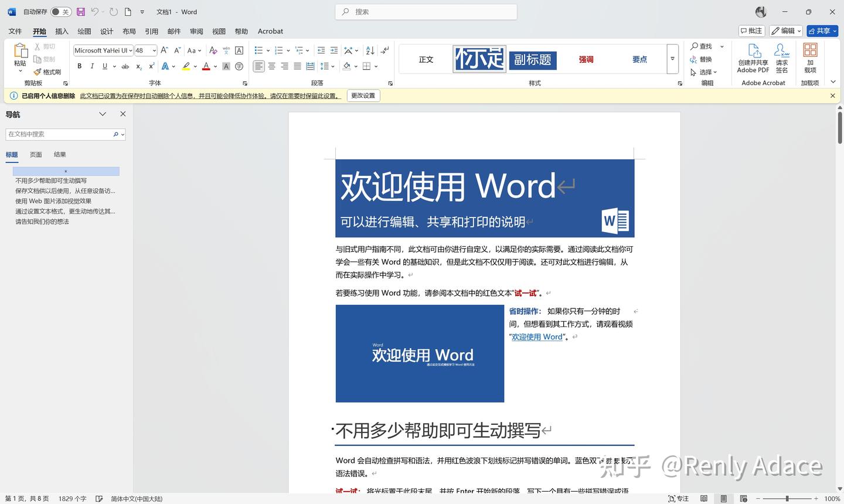Click the Request Signatures (请求签名) icon
The height and width of the screenshot is (504, 844).
click(x=782, y=58)
